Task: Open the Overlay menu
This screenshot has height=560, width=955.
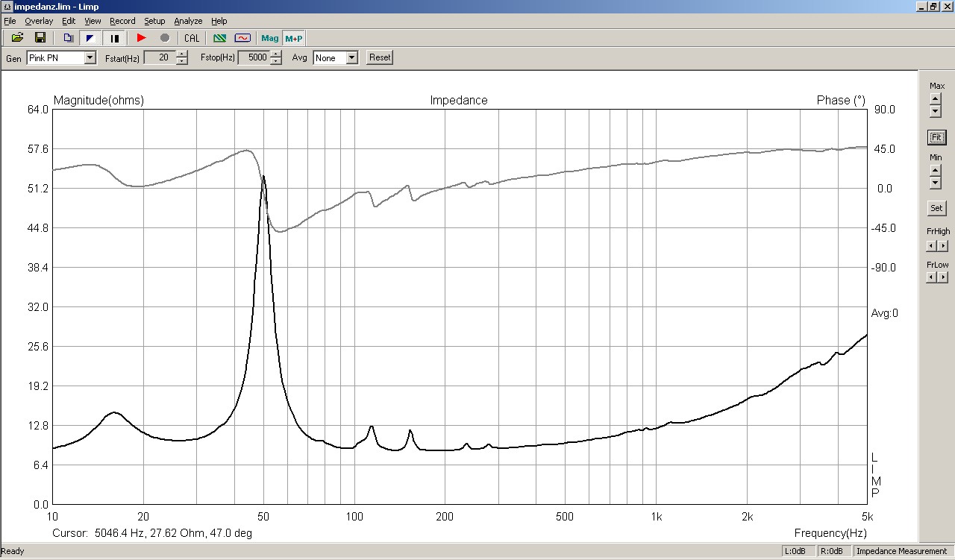Action: (39, 21)
